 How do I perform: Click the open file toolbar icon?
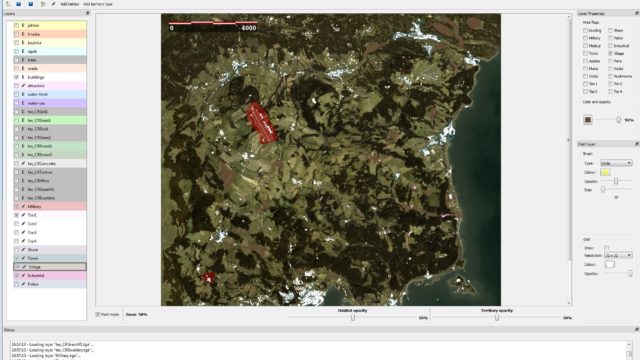coord(8,4)
